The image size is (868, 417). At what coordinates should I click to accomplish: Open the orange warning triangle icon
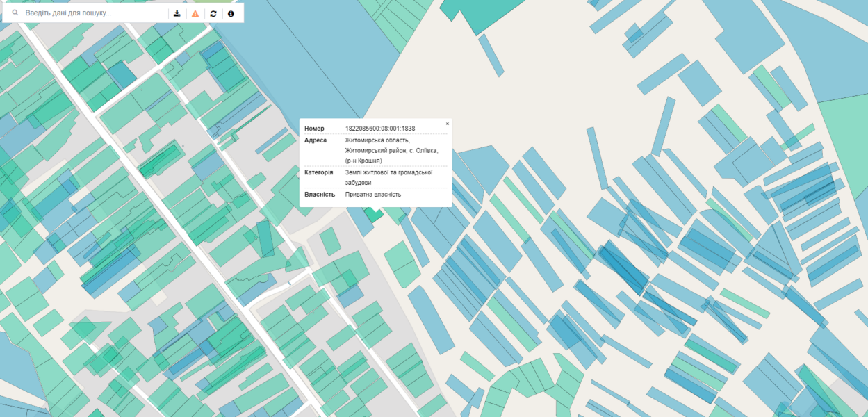195,13
